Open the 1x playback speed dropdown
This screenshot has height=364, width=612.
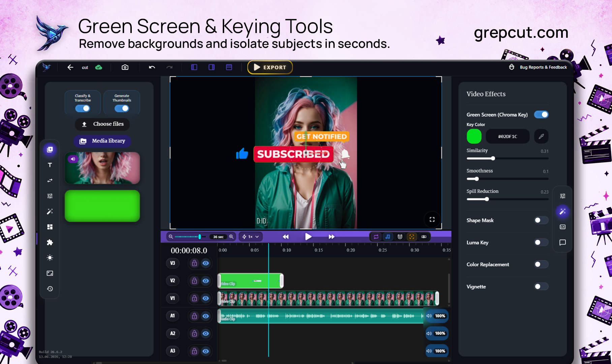click(x=251, y=237)
